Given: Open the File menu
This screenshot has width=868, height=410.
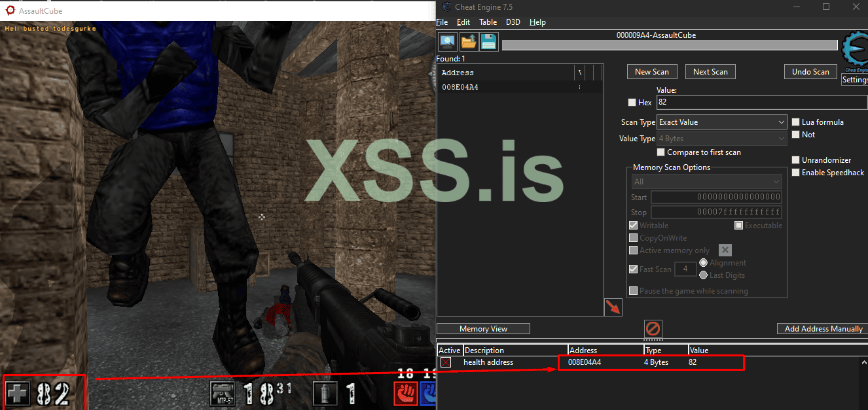Looking at the screenshot, I should click(x=442, y=22).
